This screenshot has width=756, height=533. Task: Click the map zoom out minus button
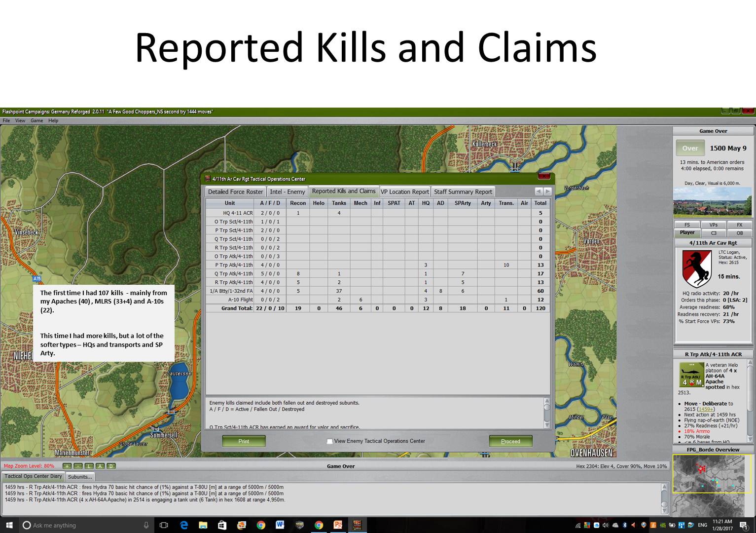[78, 466]
